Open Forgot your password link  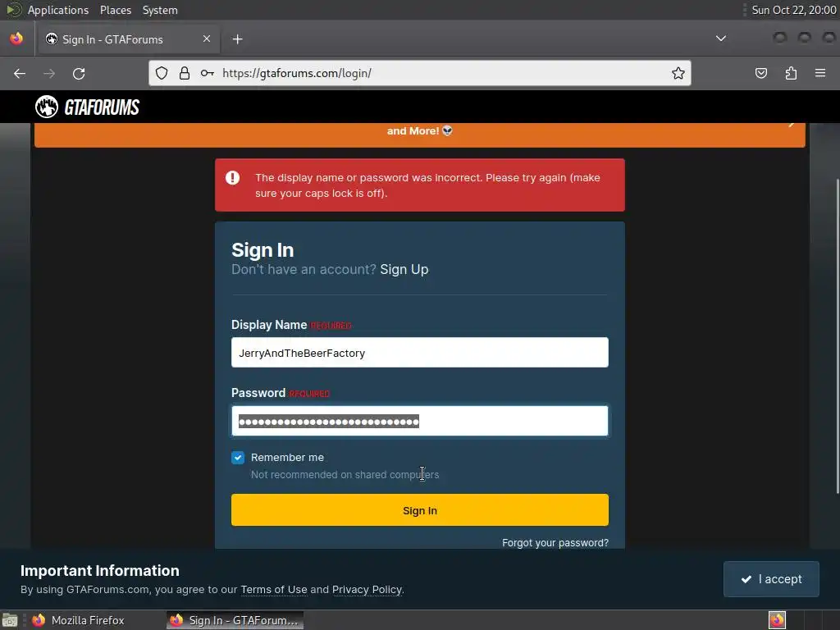point(555,543)
